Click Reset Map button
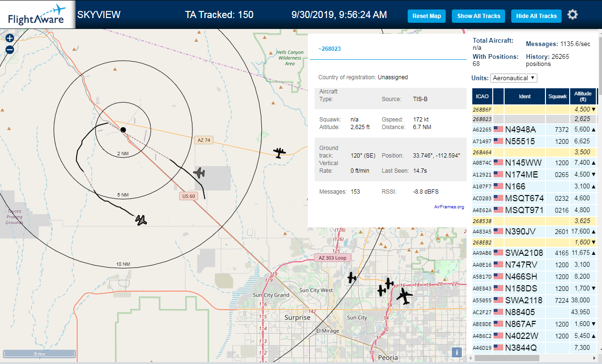This screenshot has width=602, height=364. 427,16
